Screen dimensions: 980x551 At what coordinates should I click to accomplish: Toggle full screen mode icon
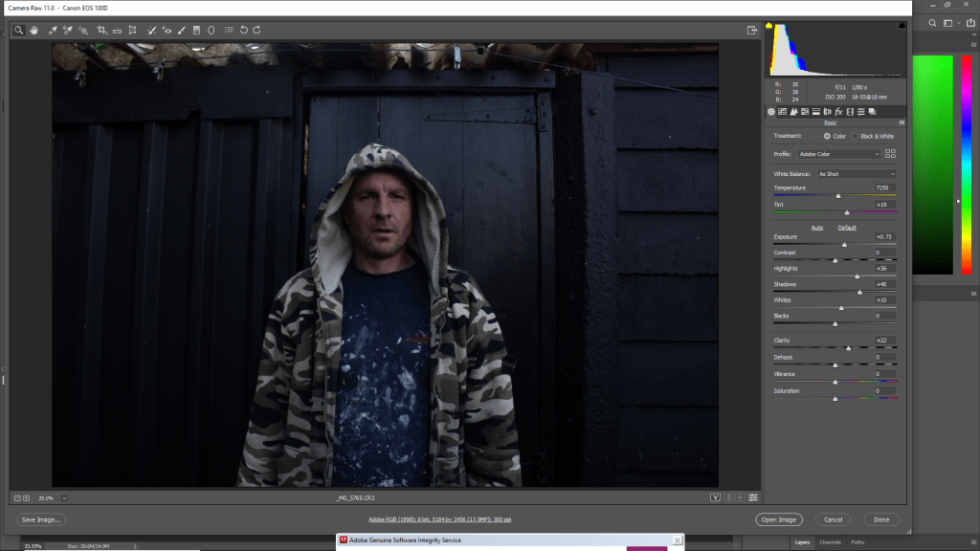coord(752,30)
